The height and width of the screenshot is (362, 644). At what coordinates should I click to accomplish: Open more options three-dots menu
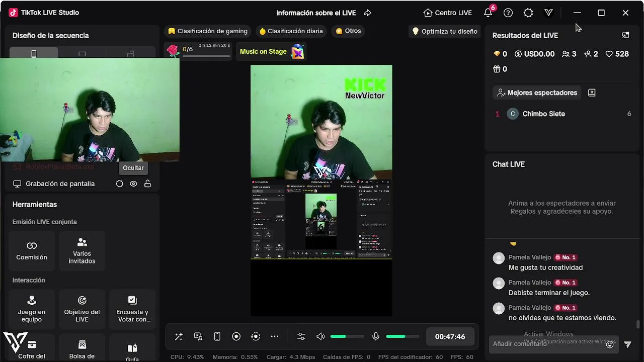pos(274,337)
